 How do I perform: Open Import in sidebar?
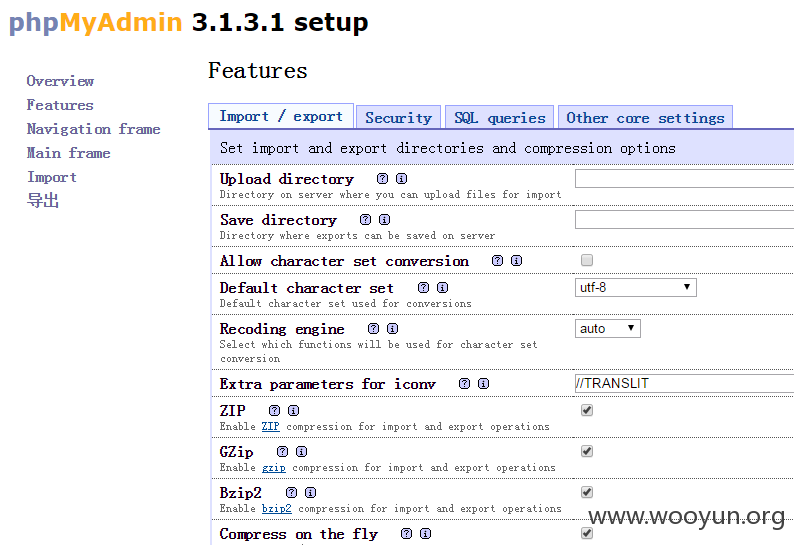pos(52,177)
